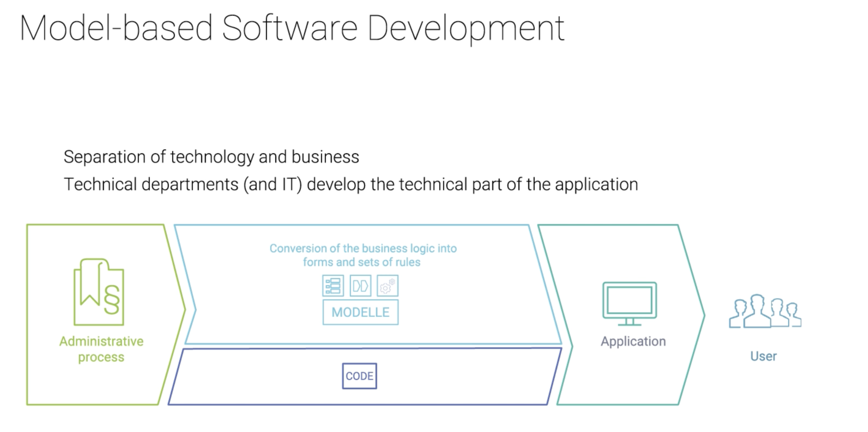Click the bookmark ribbon on the document icon

point(90,283)
